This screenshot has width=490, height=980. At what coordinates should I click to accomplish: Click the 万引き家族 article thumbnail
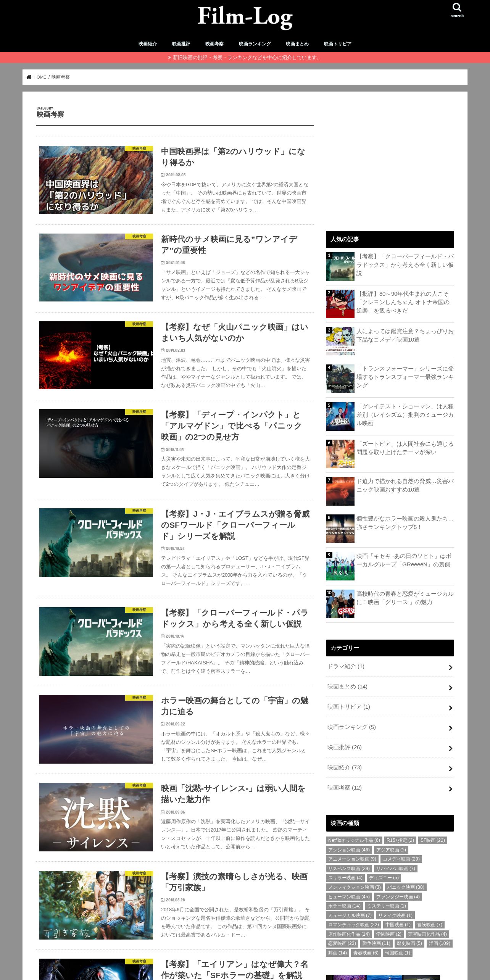pyautogui.click(x=96, y=905)
